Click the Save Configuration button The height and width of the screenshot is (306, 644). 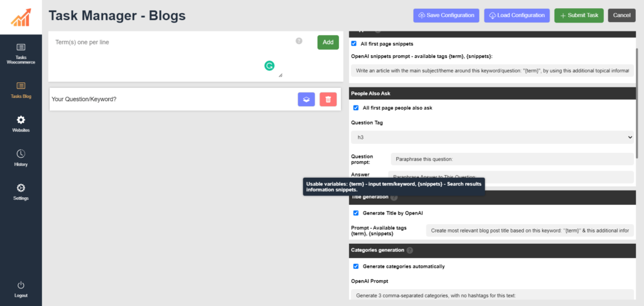pos(446,15)
